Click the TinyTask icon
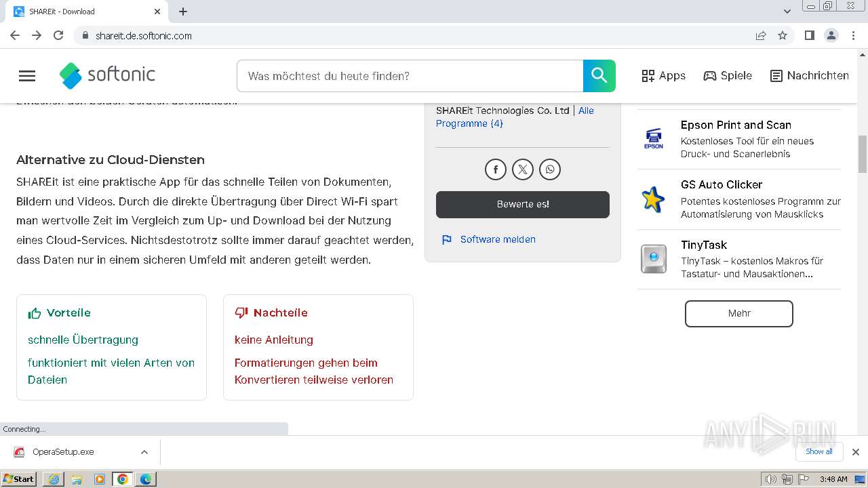 (x=654, y=259)
